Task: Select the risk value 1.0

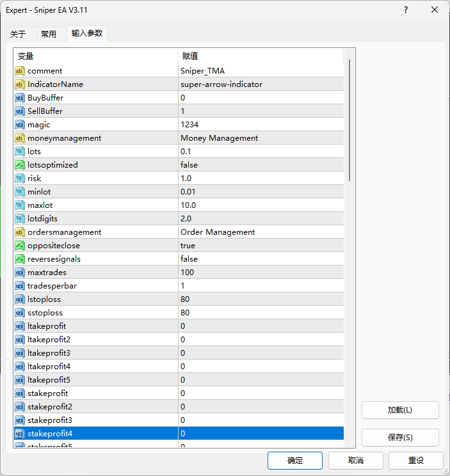Action: pyautogui.click(x=261, y=178)
